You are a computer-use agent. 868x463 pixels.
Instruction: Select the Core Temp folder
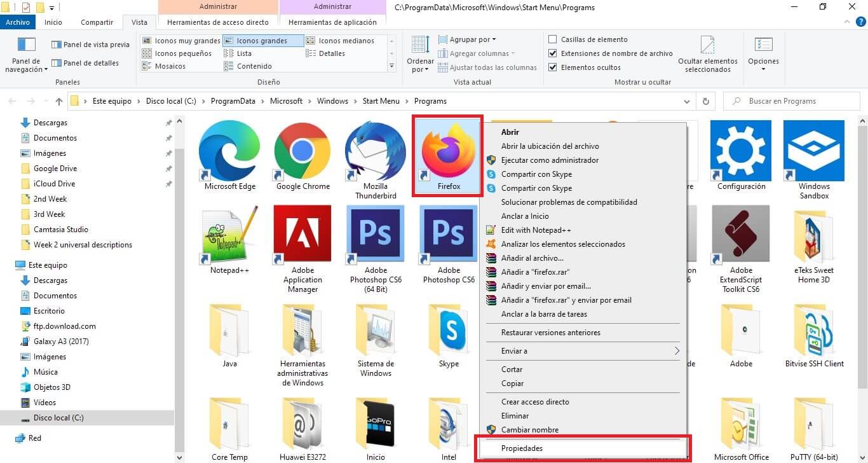(x=229, y=424)
